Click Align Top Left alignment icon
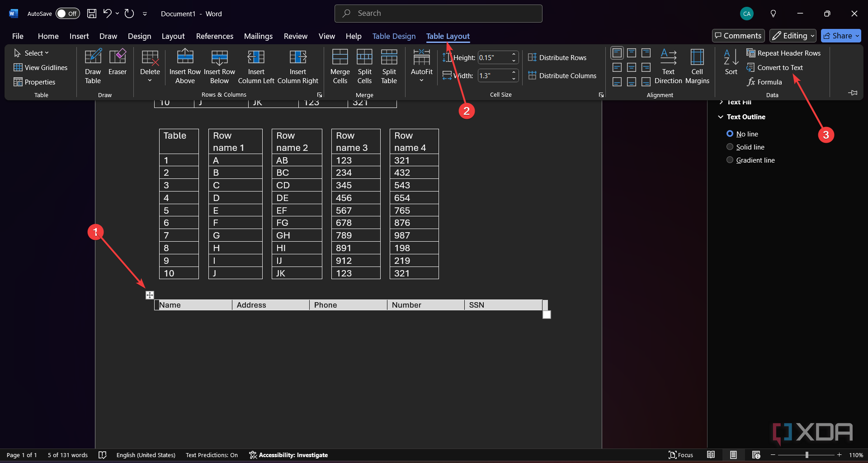Screen dimensions: 868x463 pos(617,53)
